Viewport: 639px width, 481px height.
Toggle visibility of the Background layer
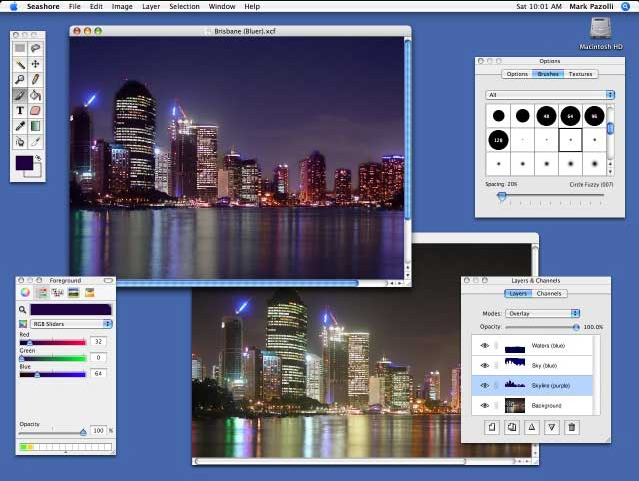point(484,405)
